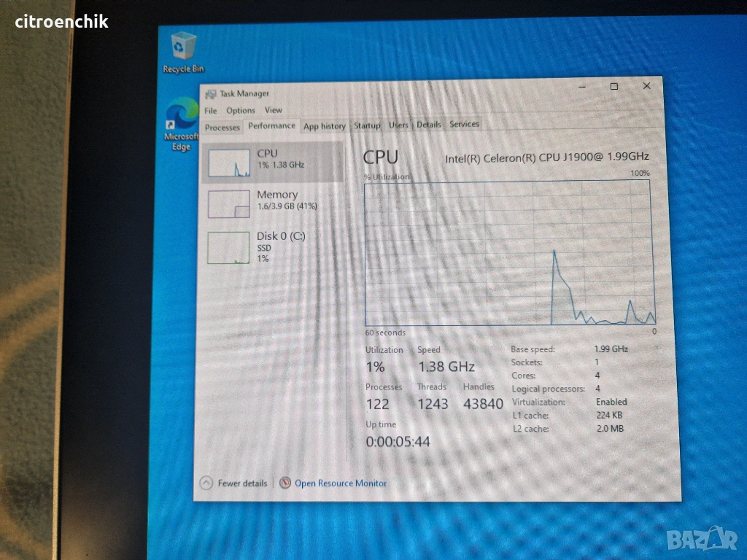Open the View menu
Screen dimensions: 747x560
pyautogui.click(x=273, y=110)
